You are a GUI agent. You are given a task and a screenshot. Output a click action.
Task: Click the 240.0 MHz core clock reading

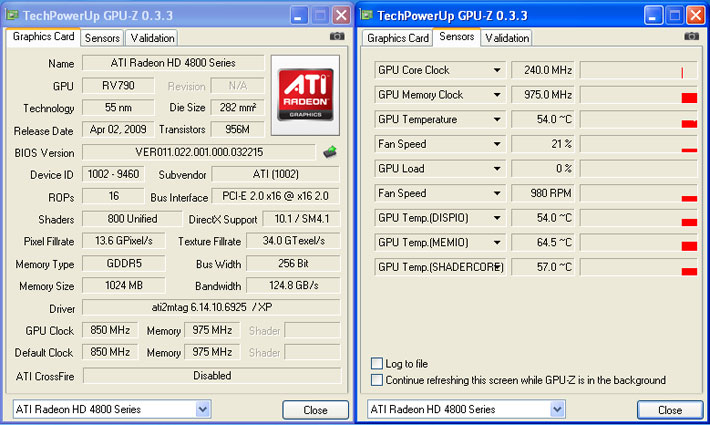click(x=543, y=70)
